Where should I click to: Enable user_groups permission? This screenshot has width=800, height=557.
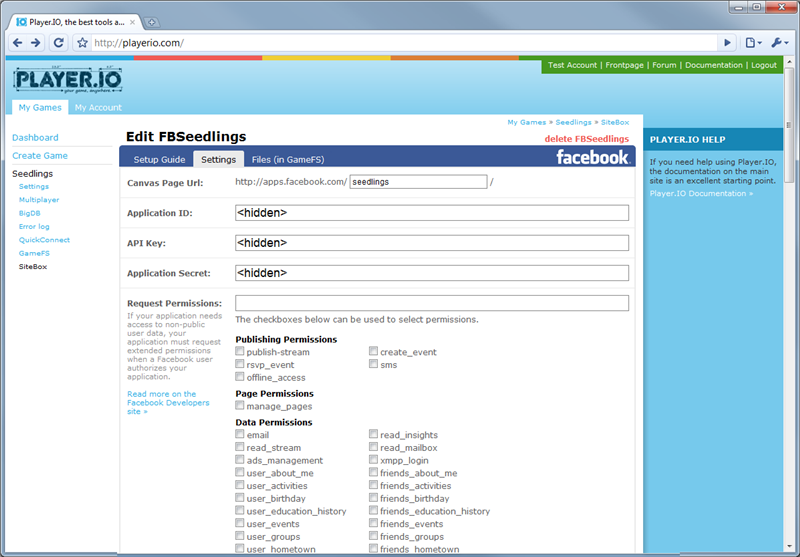coord(240,536)
